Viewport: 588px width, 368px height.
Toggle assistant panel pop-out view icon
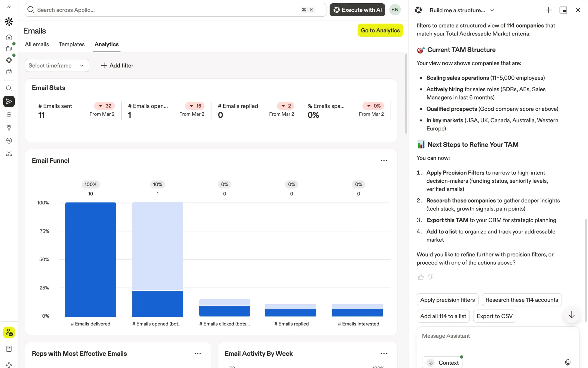563,10
